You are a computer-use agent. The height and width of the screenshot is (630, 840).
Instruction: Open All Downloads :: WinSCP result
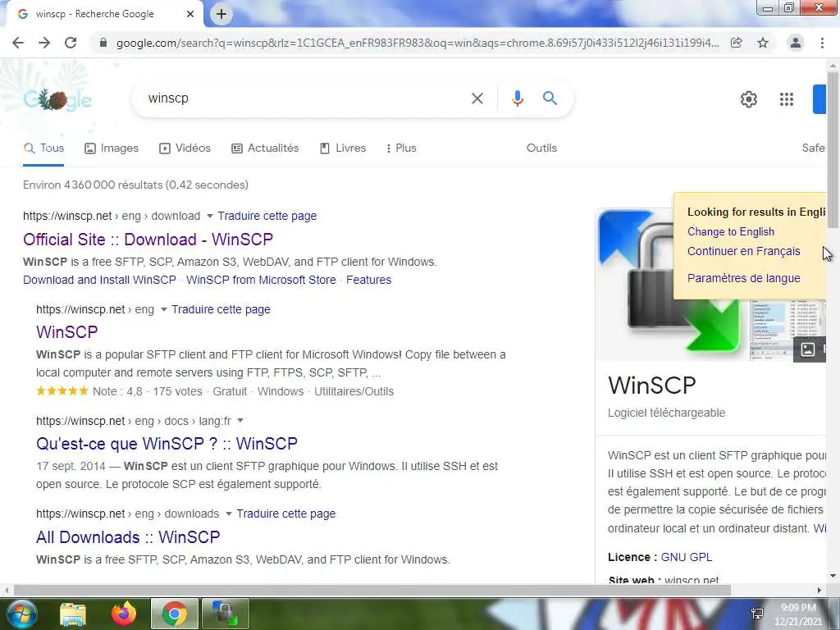click(128, 537)
